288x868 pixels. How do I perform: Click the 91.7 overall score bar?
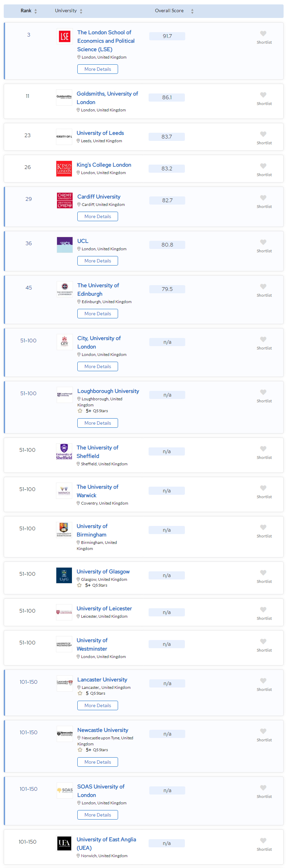167,36
